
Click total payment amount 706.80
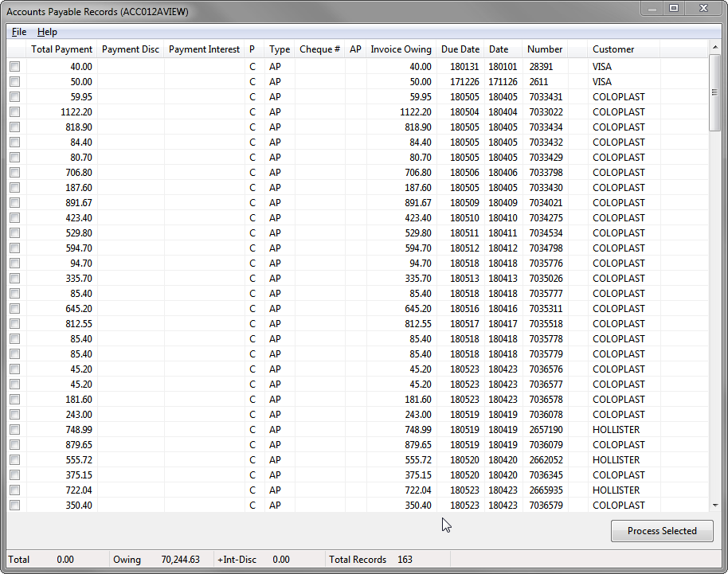pos(79,173)
